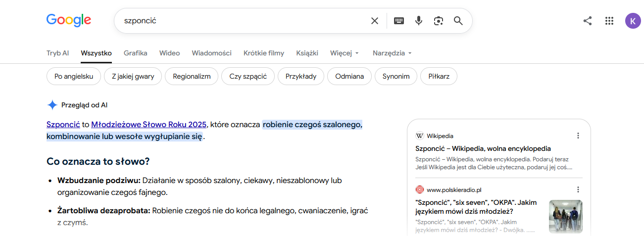This screenshot has height=236, width=644.
Task: Select the Z jakiej gwary chip
Action: point(133,76)
